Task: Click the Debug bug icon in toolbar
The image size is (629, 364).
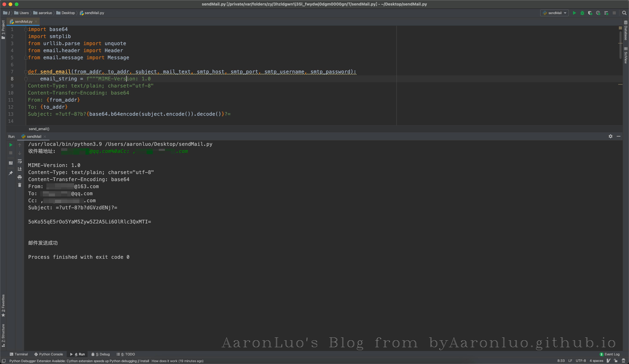Action: (x=582, y=13)
